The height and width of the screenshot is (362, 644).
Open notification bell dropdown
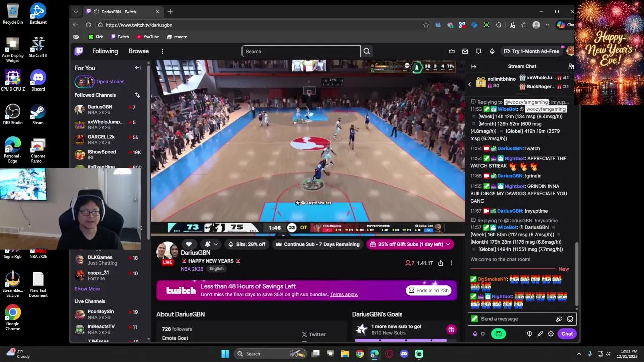[x=211, y=244]
